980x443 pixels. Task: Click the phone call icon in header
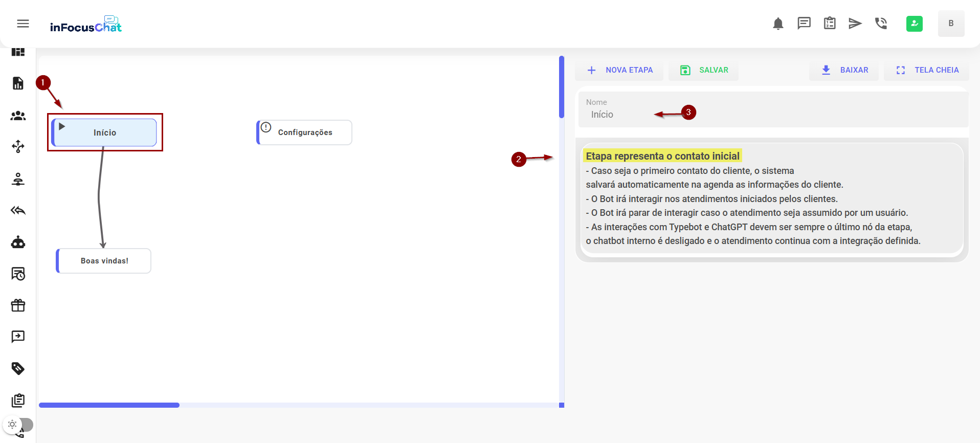(881, 24)
